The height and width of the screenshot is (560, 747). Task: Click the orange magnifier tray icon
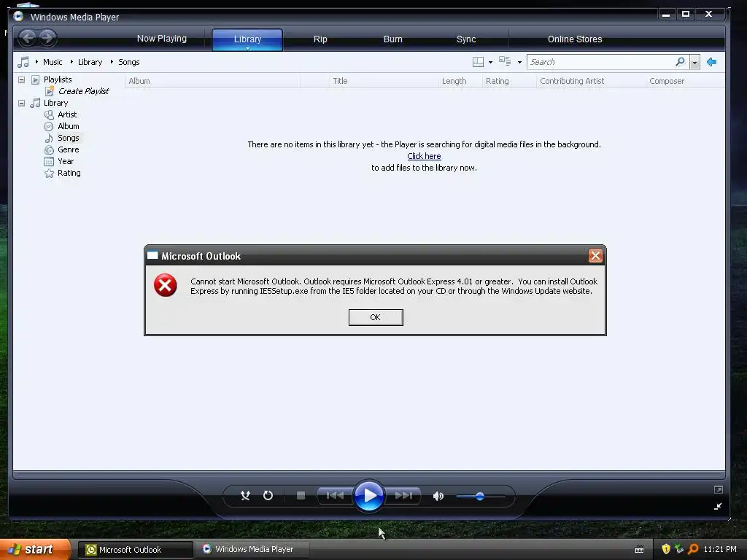[693, 549]
